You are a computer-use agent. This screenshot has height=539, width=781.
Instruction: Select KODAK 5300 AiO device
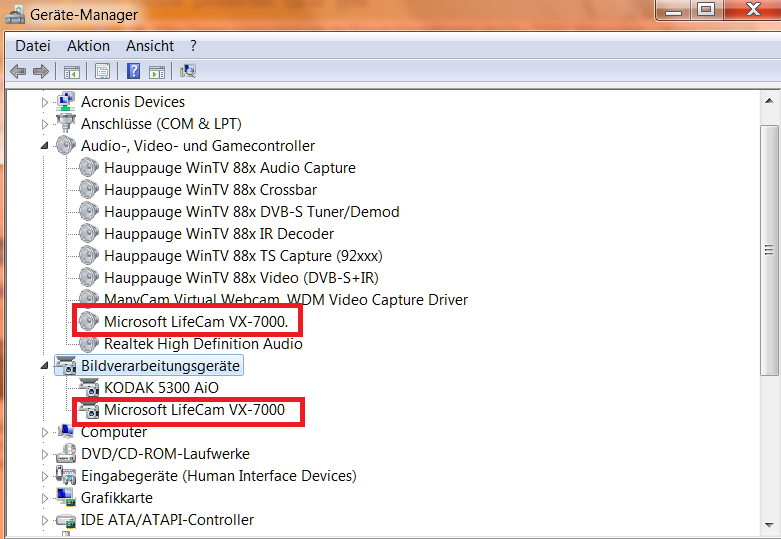tap(161, 388)
